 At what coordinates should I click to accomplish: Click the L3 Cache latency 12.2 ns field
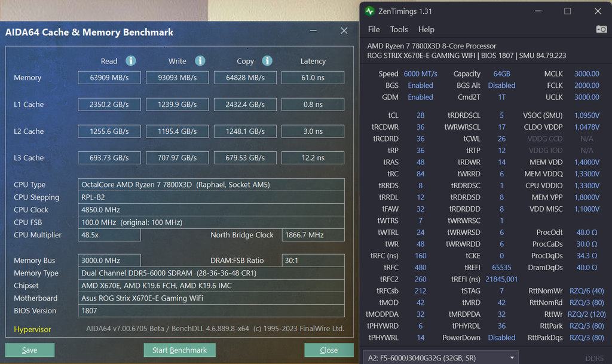(x=313, y=158)
